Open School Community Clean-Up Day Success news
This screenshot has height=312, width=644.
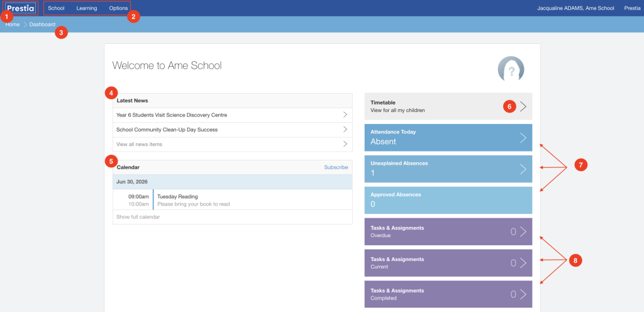click(x=233, y=130)
